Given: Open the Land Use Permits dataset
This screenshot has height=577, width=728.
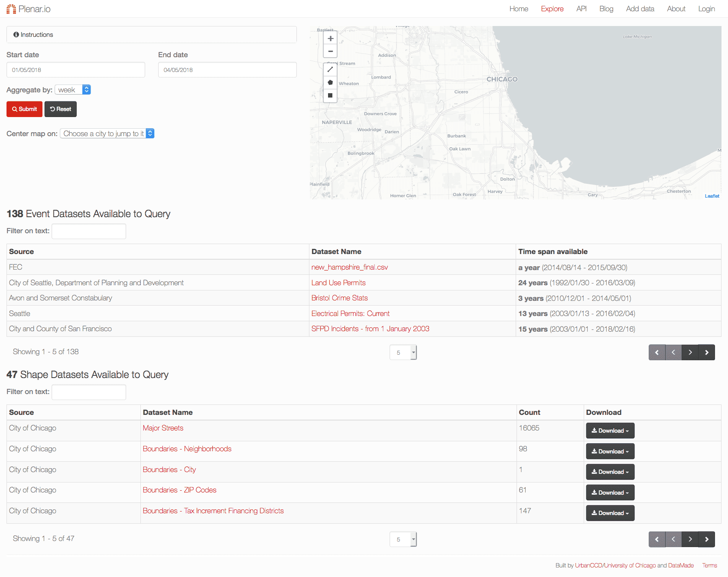Looking at the screenshot, I should pyautogui.click(x=338, y=283).
